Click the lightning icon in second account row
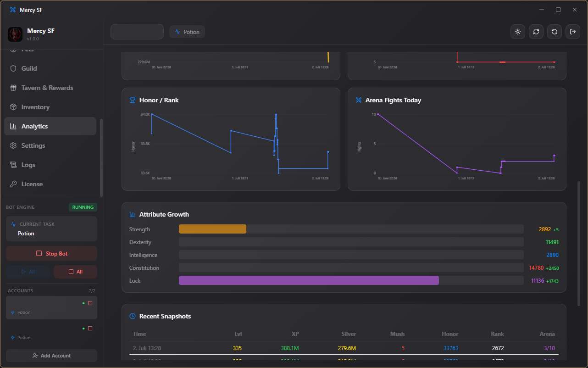The width and height of the screenshot is (588, 368). pos(13,338)
